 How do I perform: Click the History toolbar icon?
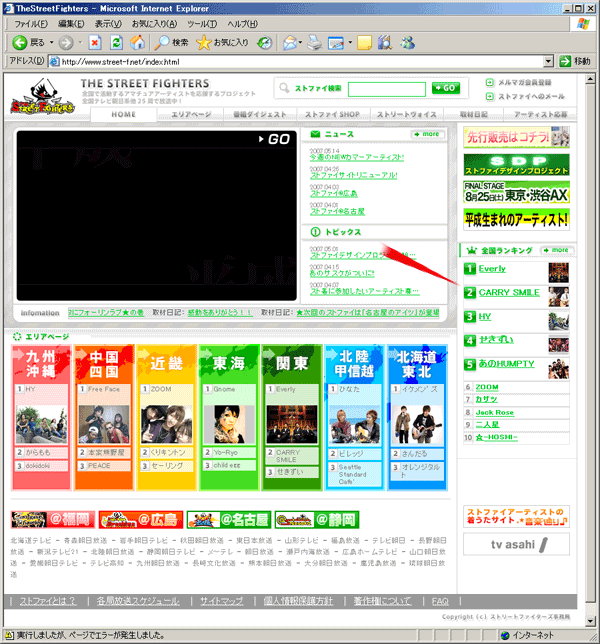[265, 43]
